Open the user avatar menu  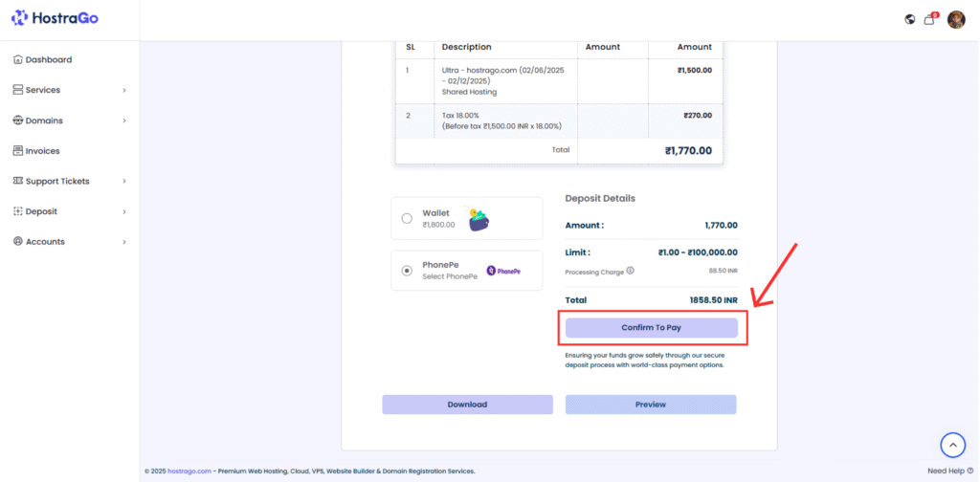[x=956, y=19]
